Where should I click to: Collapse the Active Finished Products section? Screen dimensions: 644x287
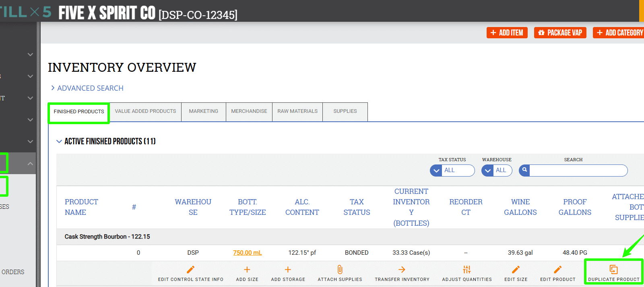point(59,141)
